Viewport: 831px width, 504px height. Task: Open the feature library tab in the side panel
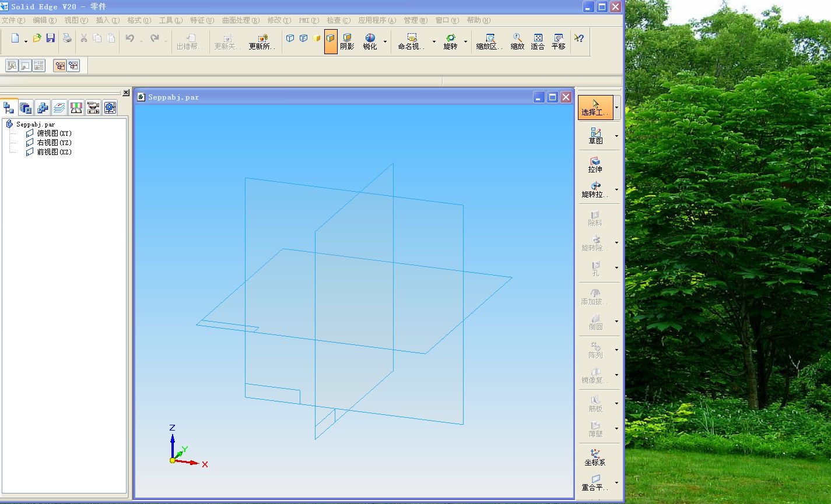coord(26,107)
